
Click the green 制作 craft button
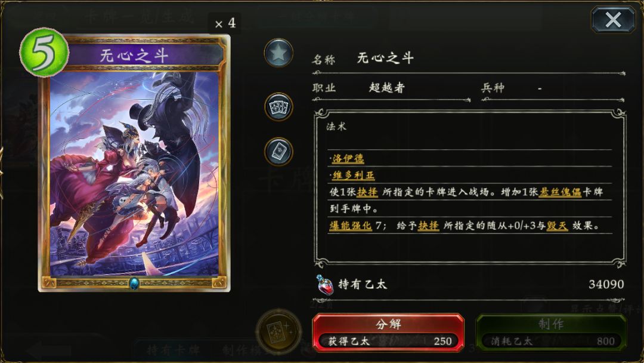(x=551, y=333)
